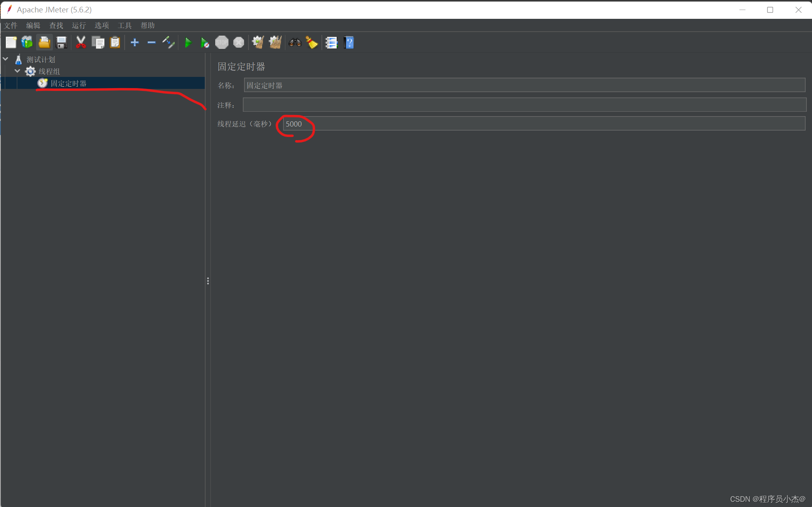Click the Paste clipboard icon
812x507 pixels.
(x=115, y=42)
